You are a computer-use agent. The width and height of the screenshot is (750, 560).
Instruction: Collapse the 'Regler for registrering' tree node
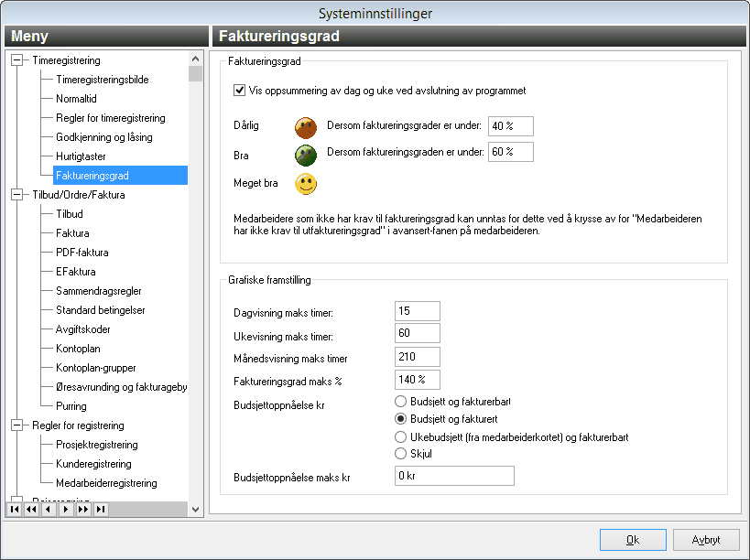tap(16, 425)
